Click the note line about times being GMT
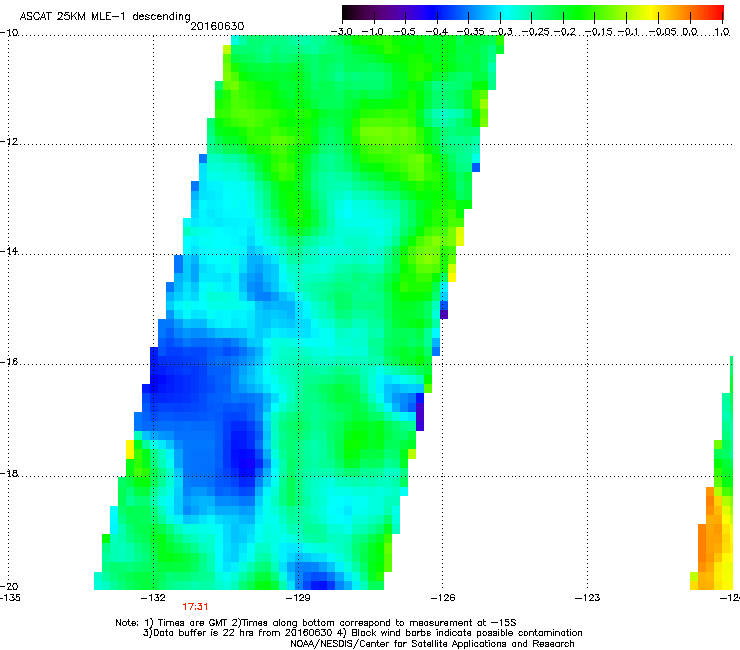 point(316,623)
